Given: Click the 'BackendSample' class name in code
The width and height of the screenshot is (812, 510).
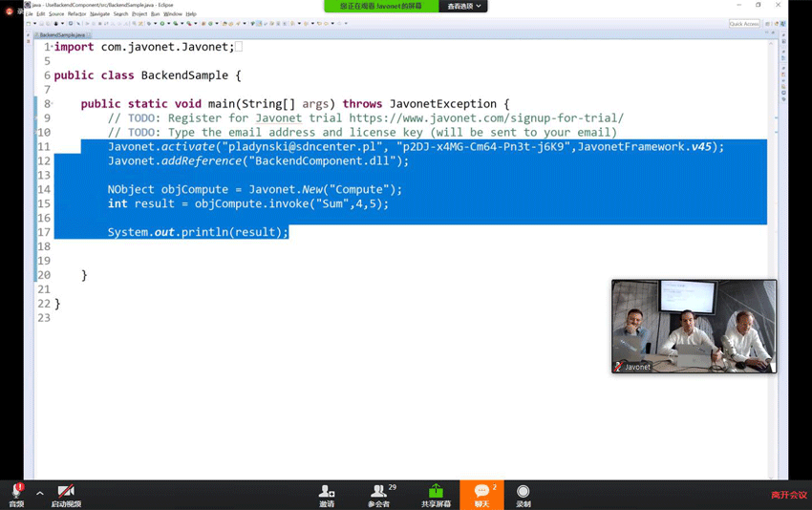Looking at the screenshot, I should [184, 75].
